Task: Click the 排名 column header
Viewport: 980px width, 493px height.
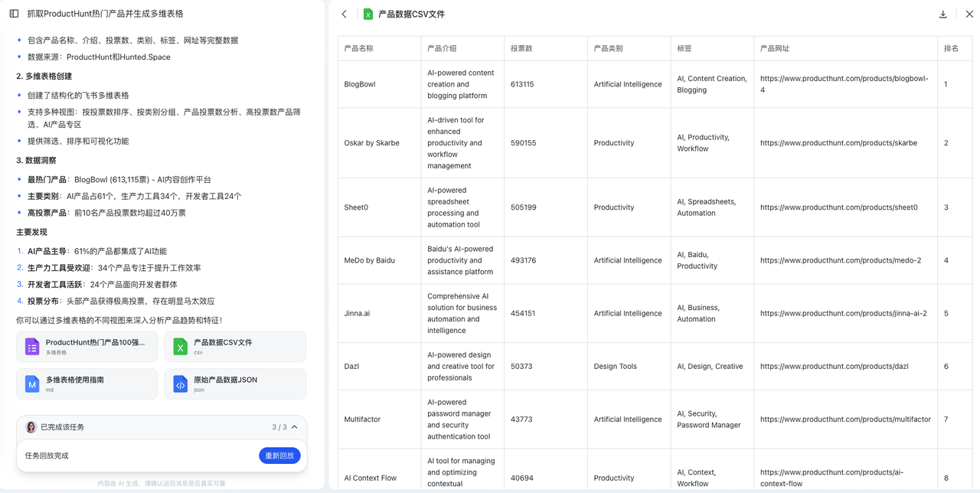Action: tap(951, 48)
